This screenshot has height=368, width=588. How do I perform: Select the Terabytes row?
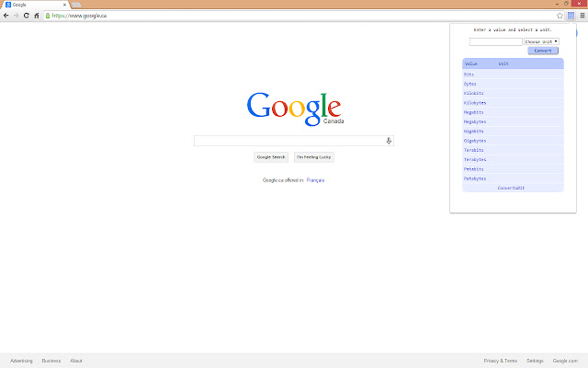click(513, 159)
